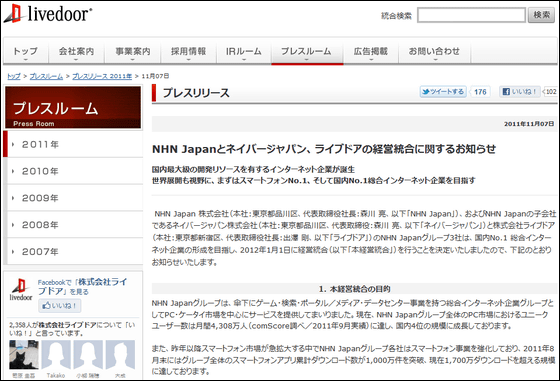Click the subheading 国内最大級の開発リソースを有する
560x381 pixels.
253,169
